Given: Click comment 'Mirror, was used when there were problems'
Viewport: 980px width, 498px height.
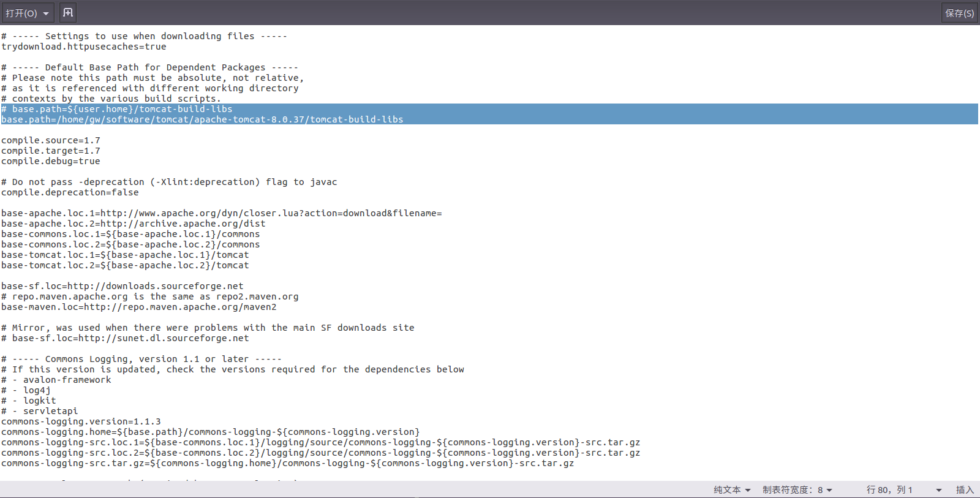Looking at the screenshot, I should click(208, 328).
